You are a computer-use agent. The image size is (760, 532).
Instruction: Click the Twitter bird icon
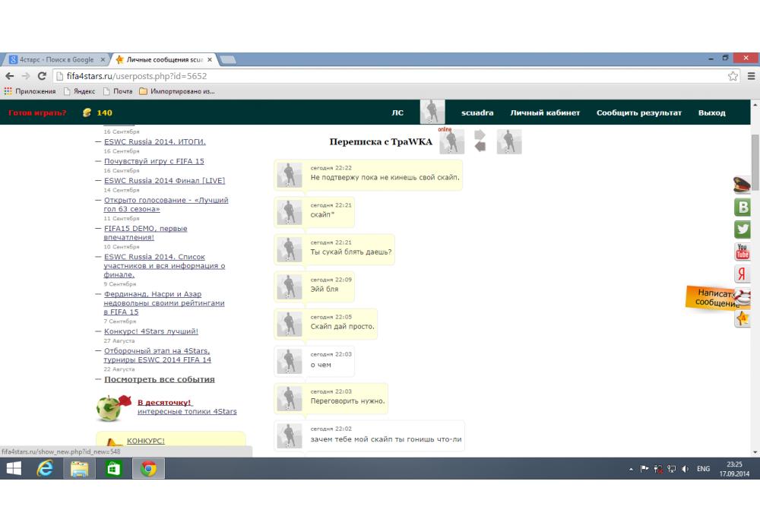coord(742,230)
